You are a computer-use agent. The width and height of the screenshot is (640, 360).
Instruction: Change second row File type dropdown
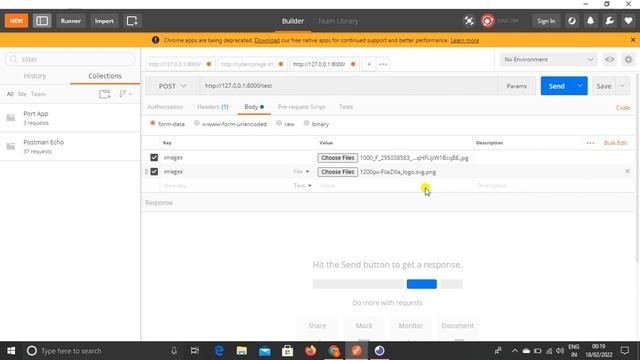(301, 172)
